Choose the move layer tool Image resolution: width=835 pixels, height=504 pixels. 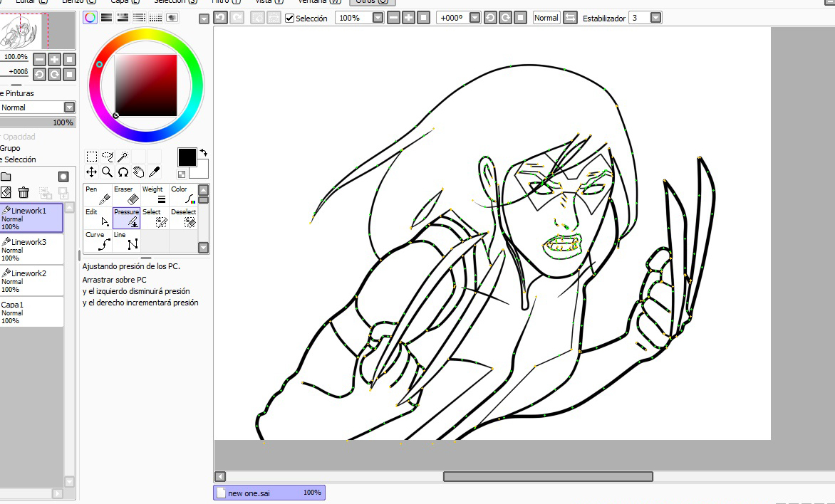tap(92, 172)
